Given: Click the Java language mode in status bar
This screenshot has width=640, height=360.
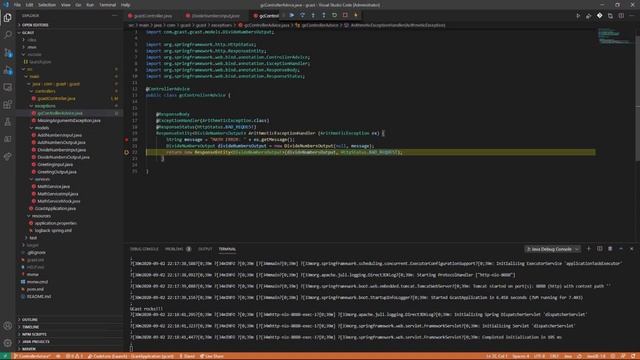Looking at the screenshot, I should pyautogui.click(x=568, y=356).
